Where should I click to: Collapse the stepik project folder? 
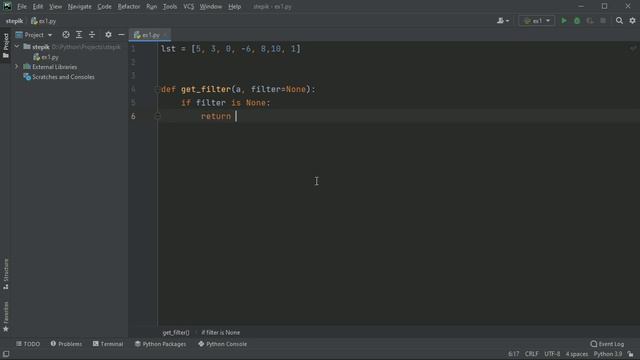click(17, 47)
